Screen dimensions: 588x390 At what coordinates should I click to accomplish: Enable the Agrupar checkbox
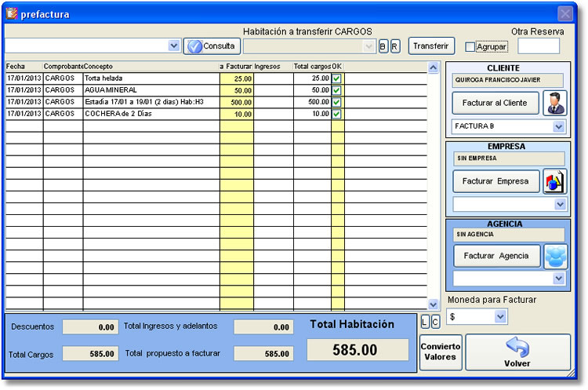[x=470, y=47]
